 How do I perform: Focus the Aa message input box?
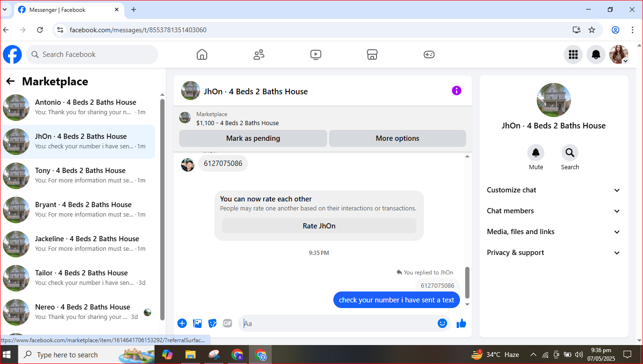337,323
